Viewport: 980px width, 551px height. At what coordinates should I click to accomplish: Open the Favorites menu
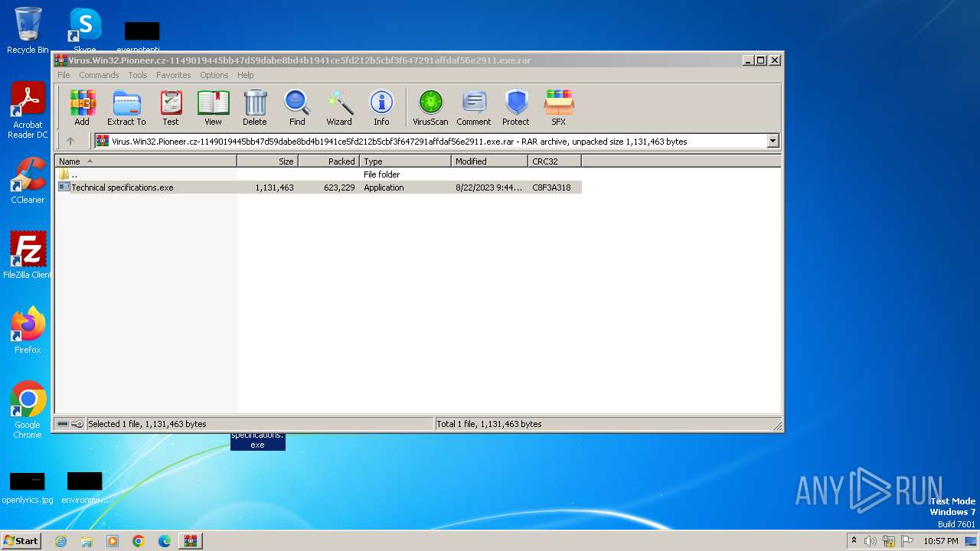pos(174,75)
